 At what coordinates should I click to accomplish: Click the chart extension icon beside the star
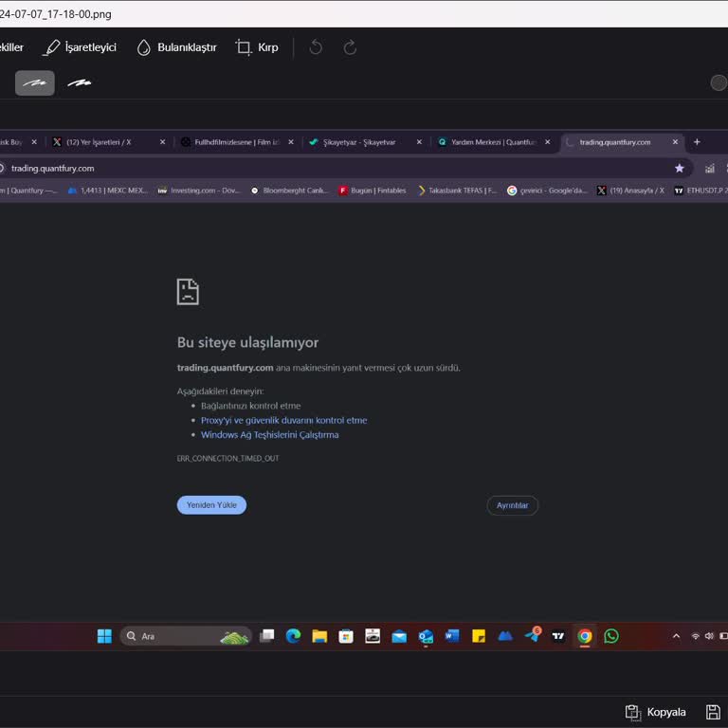pos(710,169)
